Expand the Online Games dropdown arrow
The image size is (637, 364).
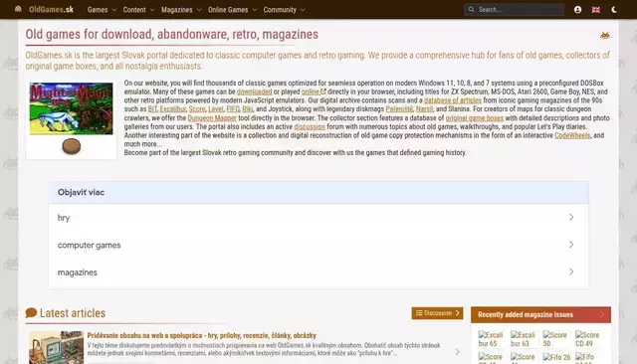255,10
